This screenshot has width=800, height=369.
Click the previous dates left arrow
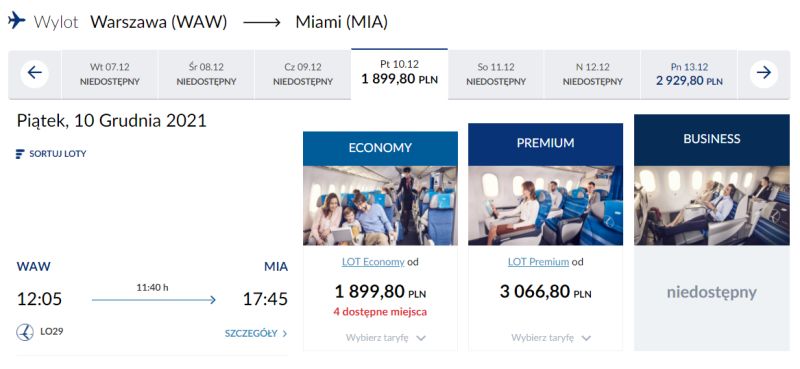tap(35, 74)
